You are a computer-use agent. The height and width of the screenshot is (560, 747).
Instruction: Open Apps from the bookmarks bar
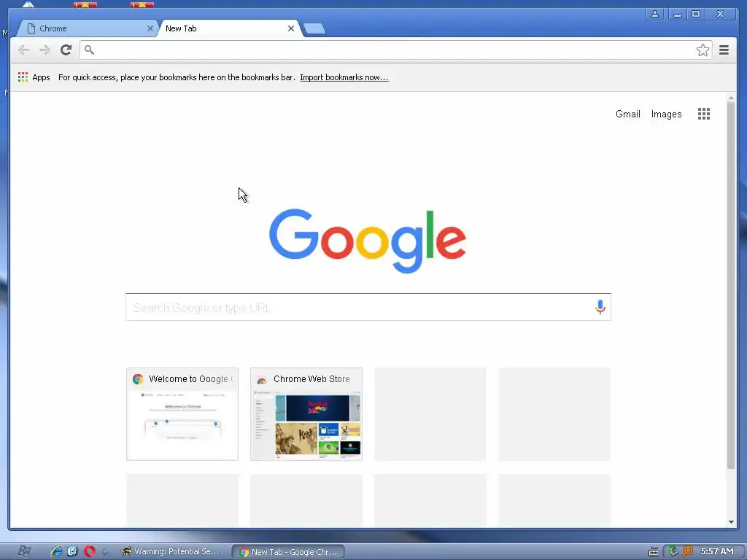(34, 77)
